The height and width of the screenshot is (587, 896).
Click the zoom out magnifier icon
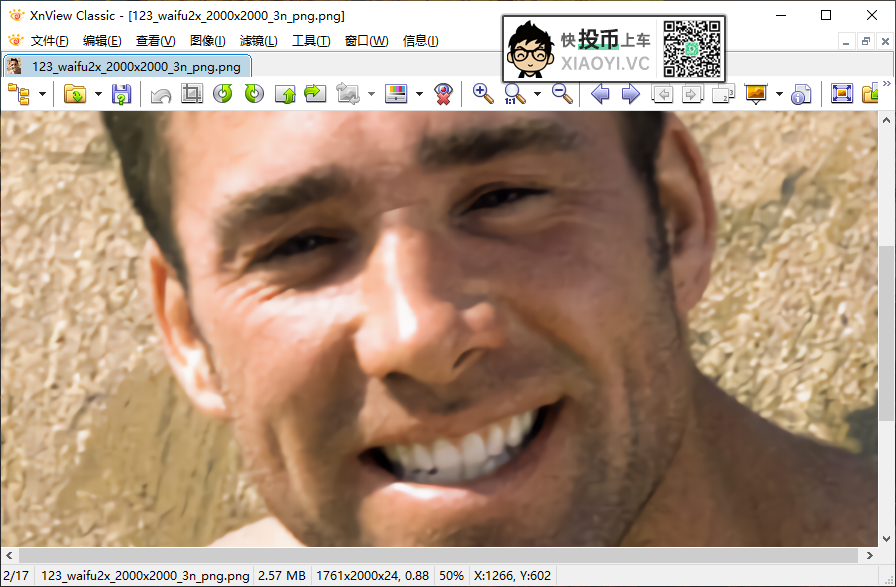(x=562, y=94)
